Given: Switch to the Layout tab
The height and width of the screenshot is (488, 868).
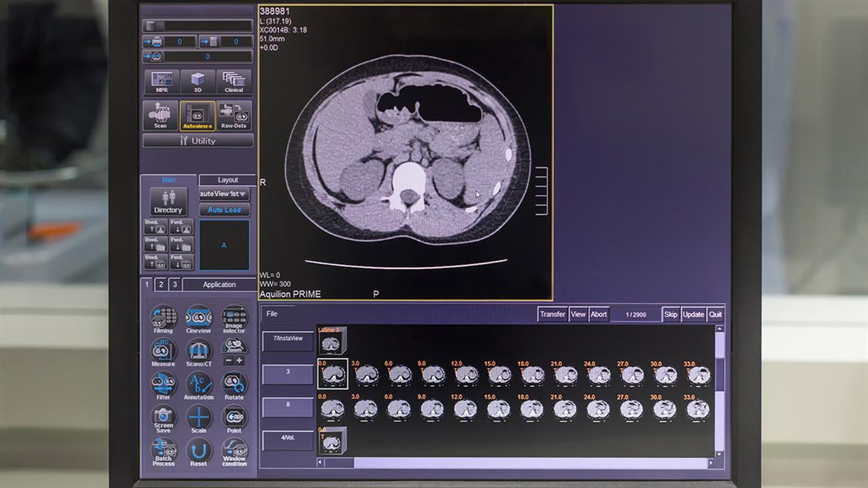Looking at the screenshot, I should [x=228, y=180].
